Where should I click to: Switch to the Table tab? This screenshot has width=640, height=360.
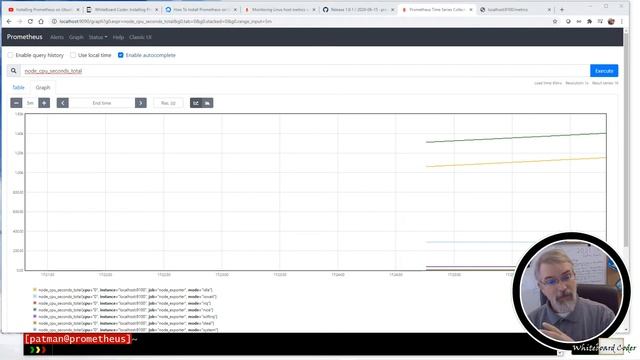coord(18,87)
